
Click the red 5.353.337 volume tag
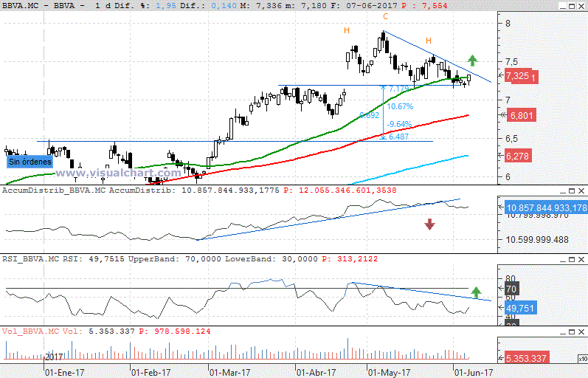coord(526,358)
